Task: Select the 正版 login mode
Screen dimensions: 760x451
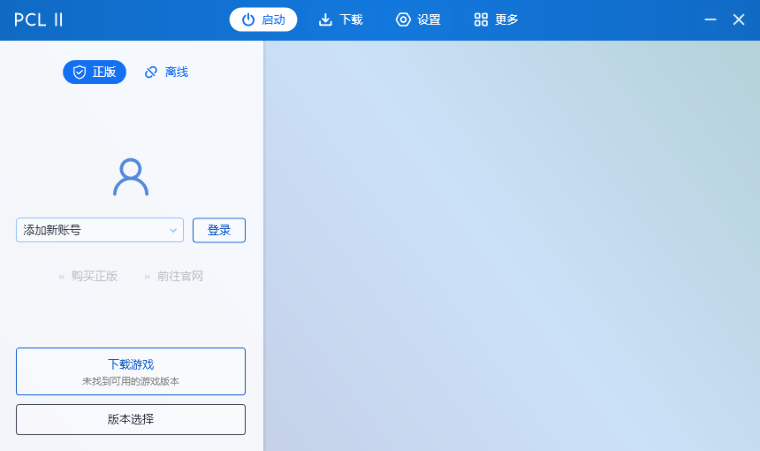Action: tap(95, 72)
